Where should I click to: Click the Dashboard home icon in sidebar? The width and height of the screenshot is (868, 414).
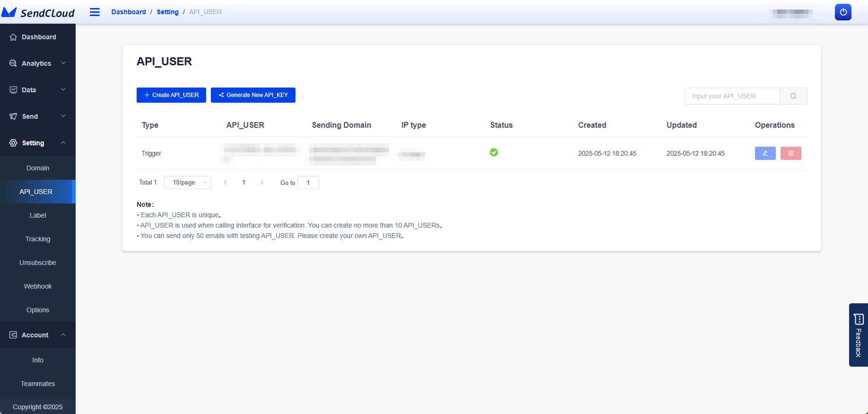click(x=13, y=37)
